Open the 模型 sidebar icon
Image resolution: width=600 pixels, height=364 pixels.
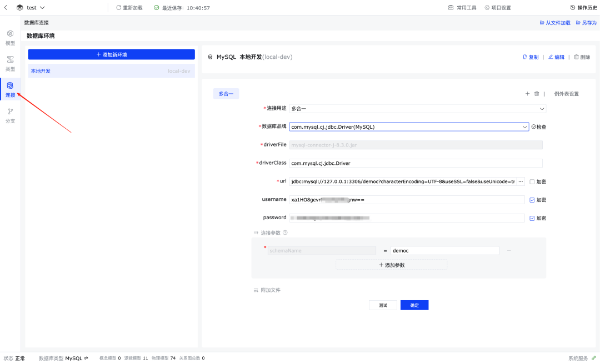(x=11, y=38)
